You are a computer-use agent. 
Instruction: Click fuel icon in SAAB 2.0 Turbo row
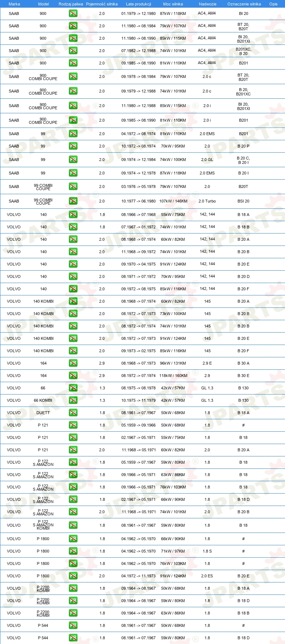pyautogui.click(x=73, y=201)
